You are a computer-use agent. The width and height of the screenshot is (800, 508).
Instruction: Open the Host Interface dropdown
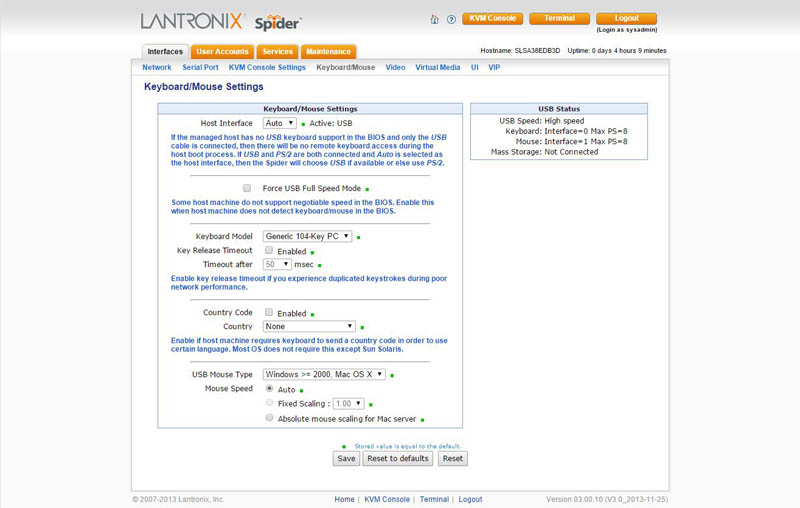279,123
